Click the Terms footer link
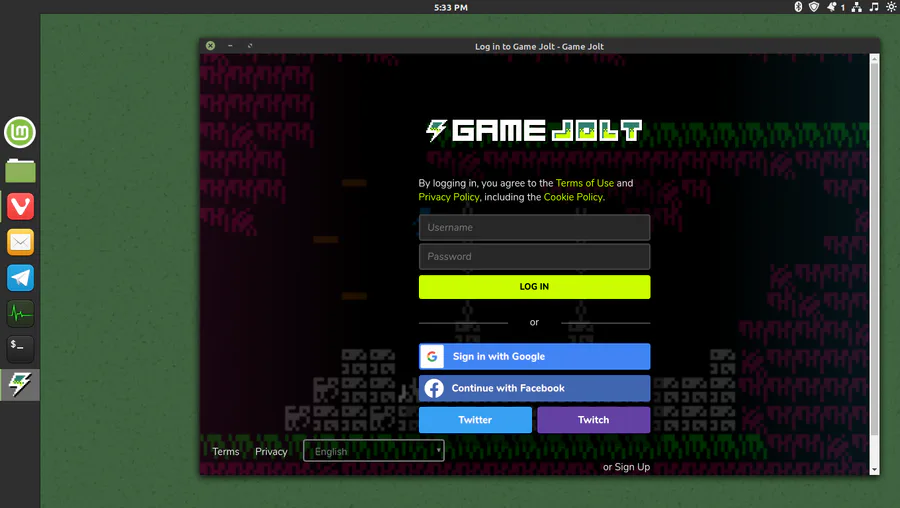 coord(226,452)
